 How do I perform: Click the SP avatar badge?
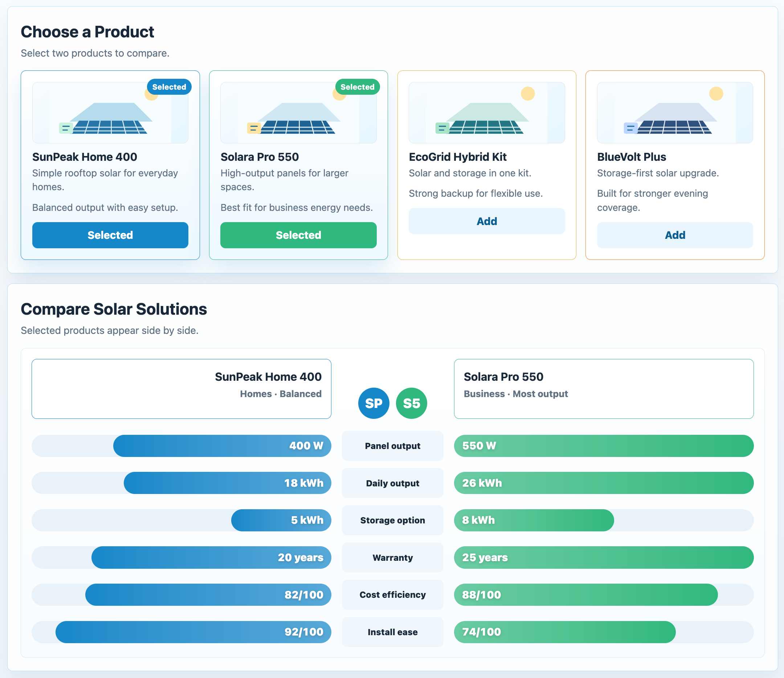373,403
